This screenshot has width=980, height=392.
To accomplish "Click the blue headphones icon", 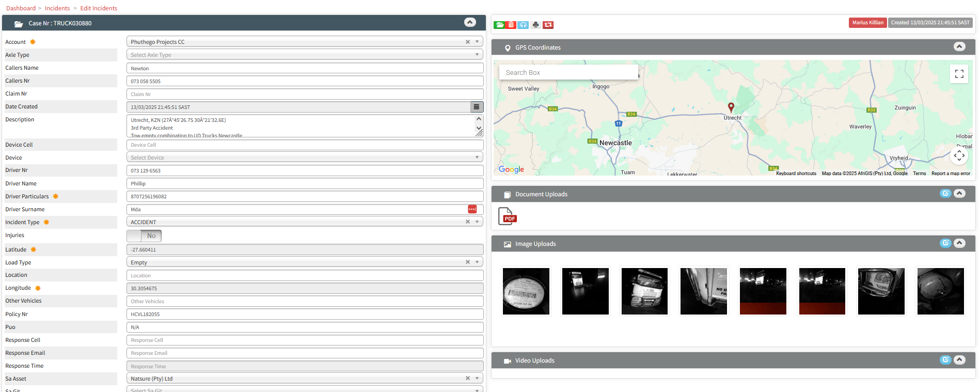I will pyautogui.click(x=524, y=25).
